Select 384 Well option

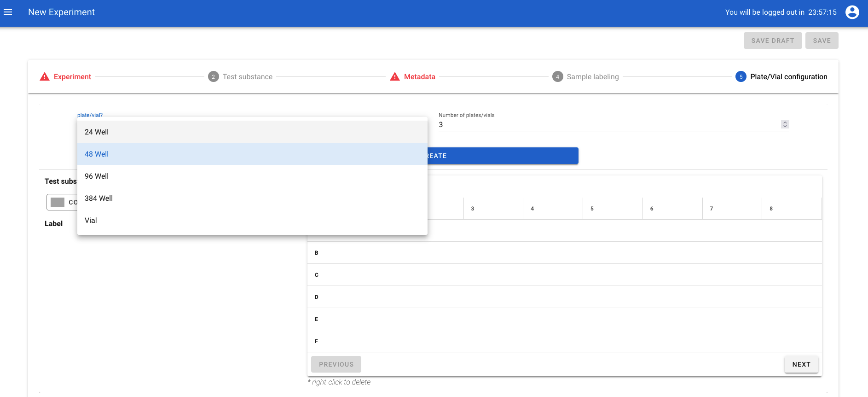[98, 198]
